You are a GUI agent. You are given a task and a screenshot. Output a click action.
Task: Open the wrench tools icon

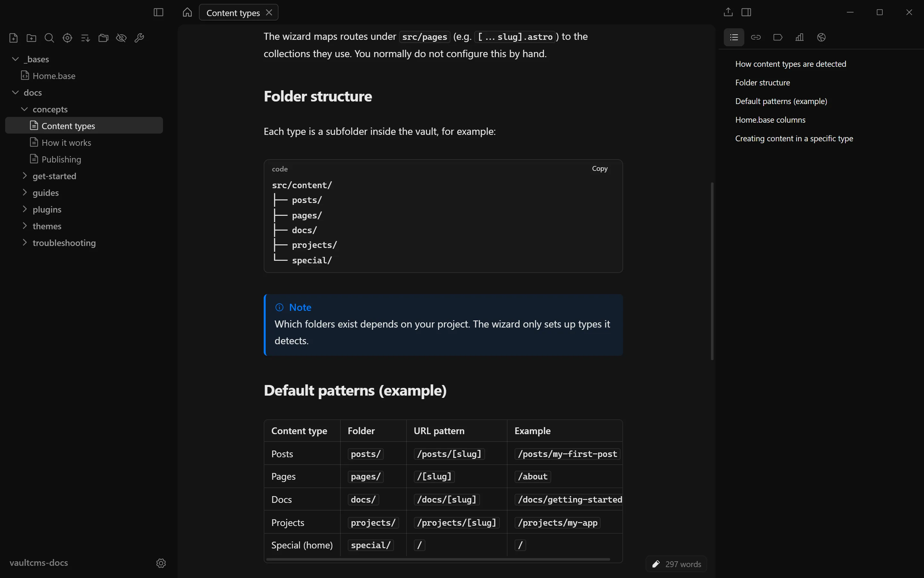pos(139,38)
